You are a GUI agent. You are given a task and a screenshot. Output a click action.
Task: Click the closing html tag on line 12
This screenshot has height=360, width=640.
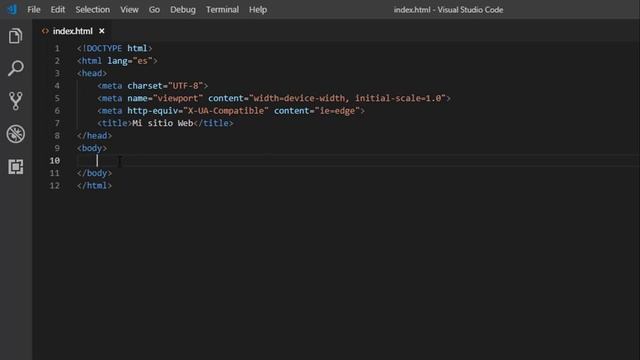pyautogui.click(x=94, y=186)
